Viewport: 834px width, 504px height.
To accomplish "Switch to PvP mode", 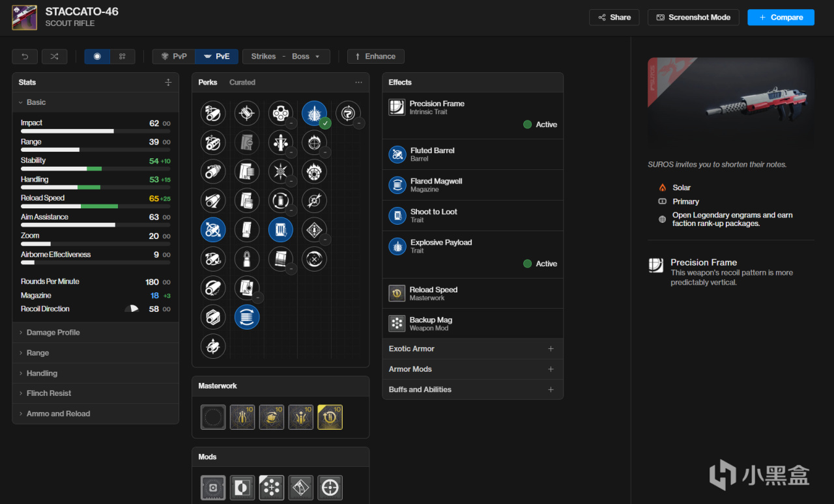I will coord(174,57).
